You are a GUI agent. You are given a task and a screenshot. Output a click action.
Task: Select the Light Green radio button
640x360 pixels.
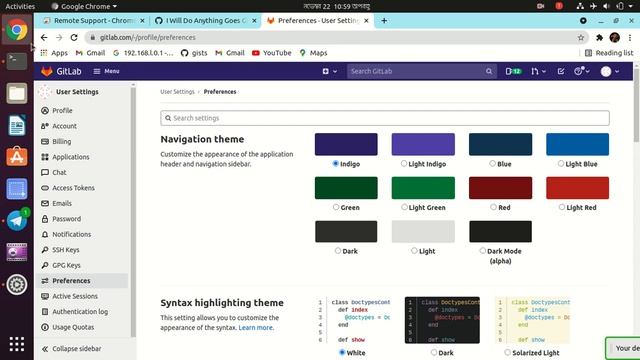[404, 207]
